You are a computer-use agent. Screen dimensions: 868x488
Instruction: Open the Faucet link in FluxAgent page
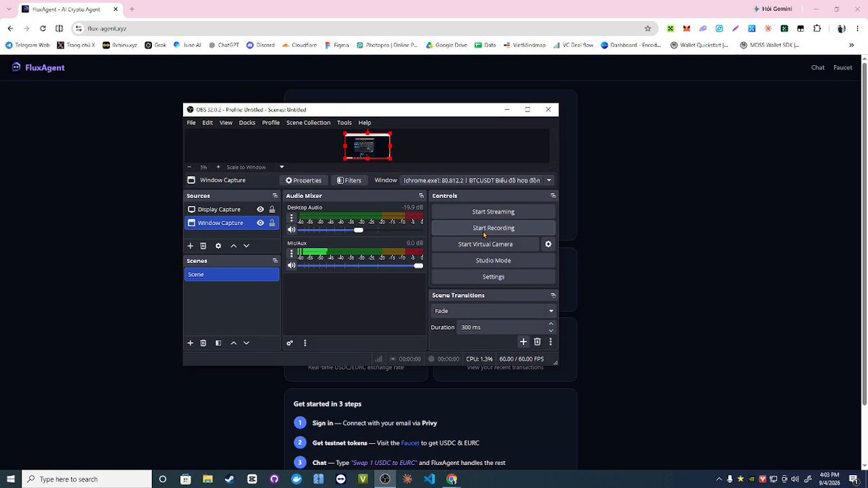843,67
